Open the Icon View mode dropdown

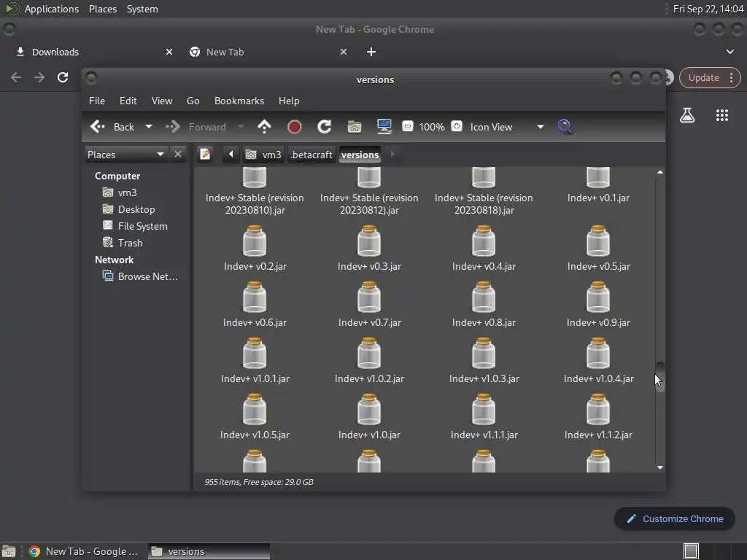pyautogui.click(x=540, y=127)
